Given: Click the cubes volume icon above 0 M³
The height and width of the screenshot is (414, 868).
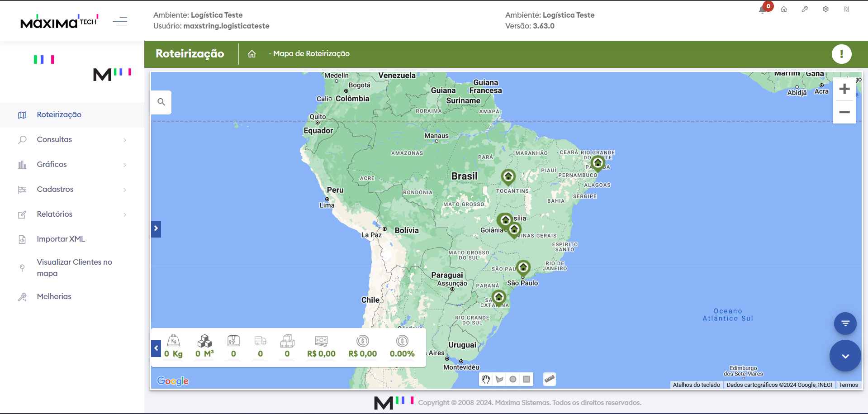Looking at the screenshot, I should click(x=204, y=341).
